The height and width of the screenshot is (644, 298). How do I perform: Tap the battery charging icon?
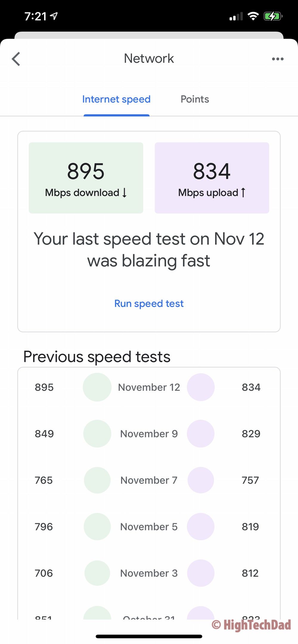(272, 16)
